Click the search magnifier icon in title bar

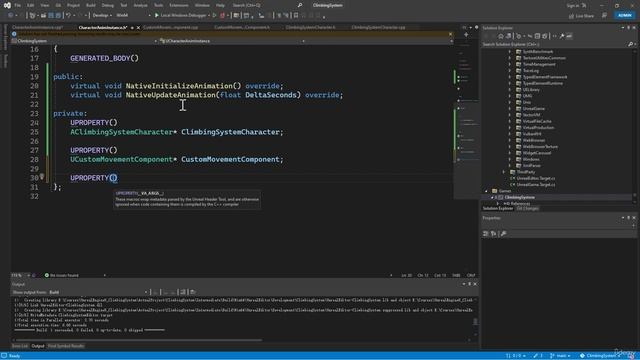[300, 5]
